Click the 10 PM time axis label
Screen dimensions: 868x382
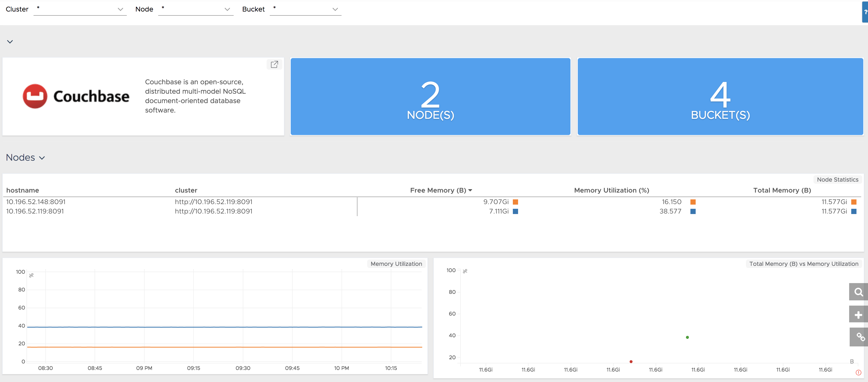(341, 368)
